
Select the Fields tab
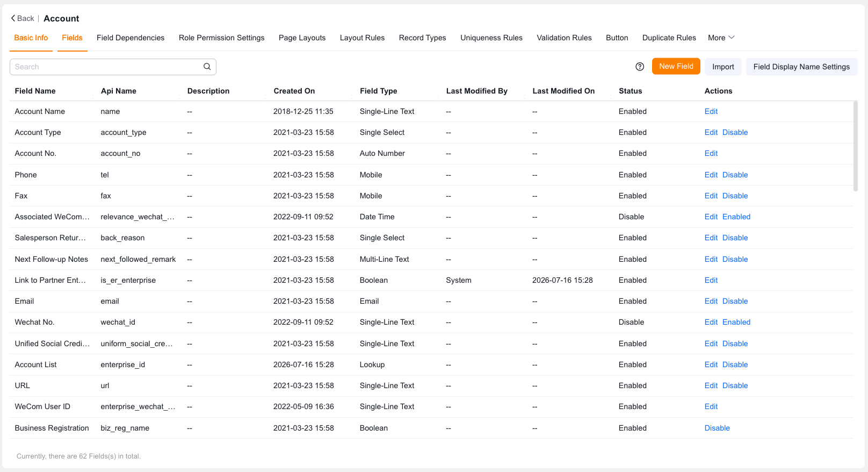(72, 38)
